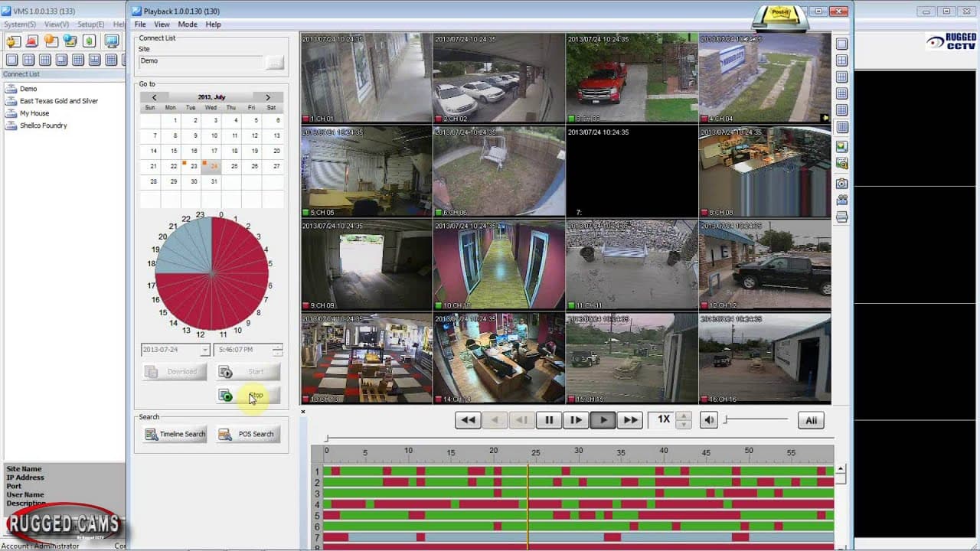Viewport: 980px width, 551px height.
Task: Open the Help menu in Playback window
Action: click(x=214, y=24)
